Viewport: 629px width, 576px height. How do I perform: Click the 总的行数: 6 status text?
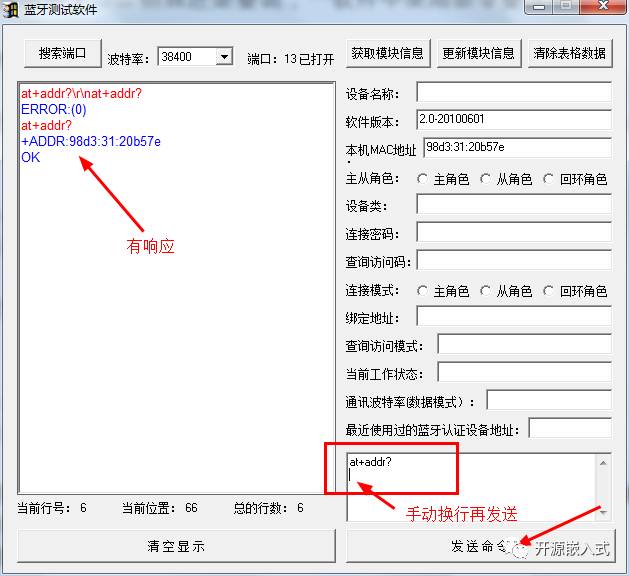tap(268, 508)
